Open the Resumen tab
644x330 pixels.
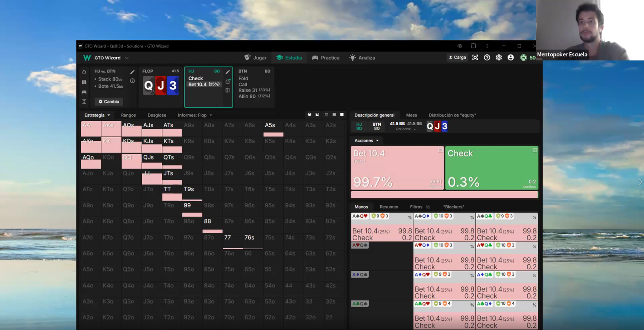coord(389,207)
